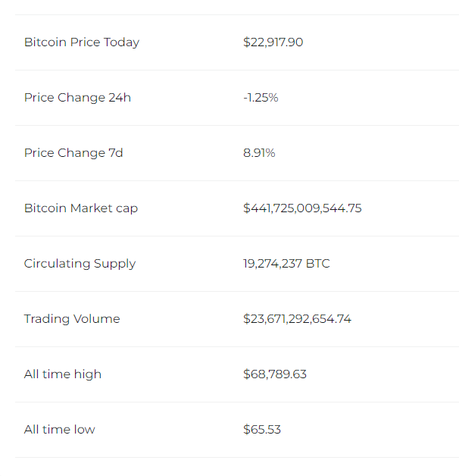Select the 8.91% weekly change value
The height and width of the screenshot is (476, 459).
[x=259, y=153]
